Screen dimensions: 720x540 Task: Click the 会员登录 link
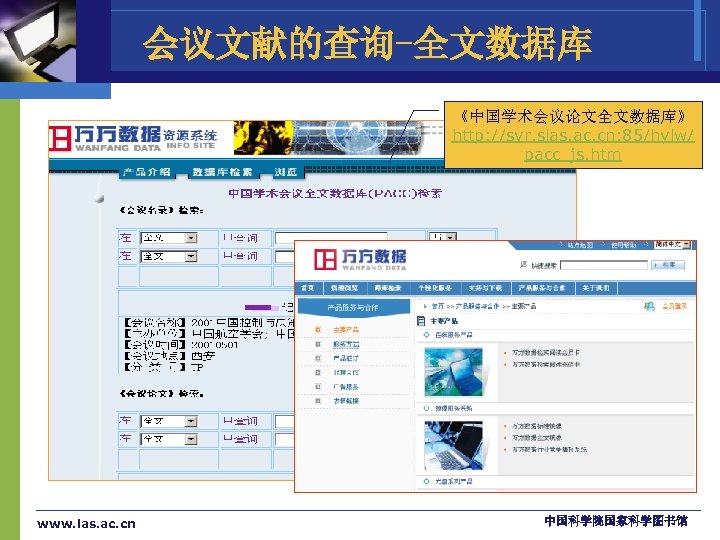(674, 306)
